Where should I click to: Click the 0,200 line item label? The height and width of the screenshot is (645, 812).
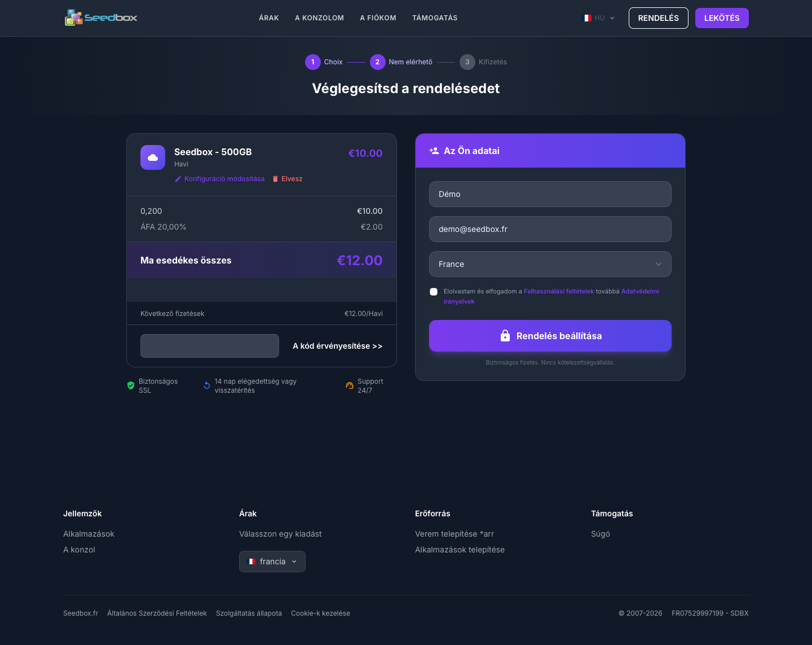point(151,211)
